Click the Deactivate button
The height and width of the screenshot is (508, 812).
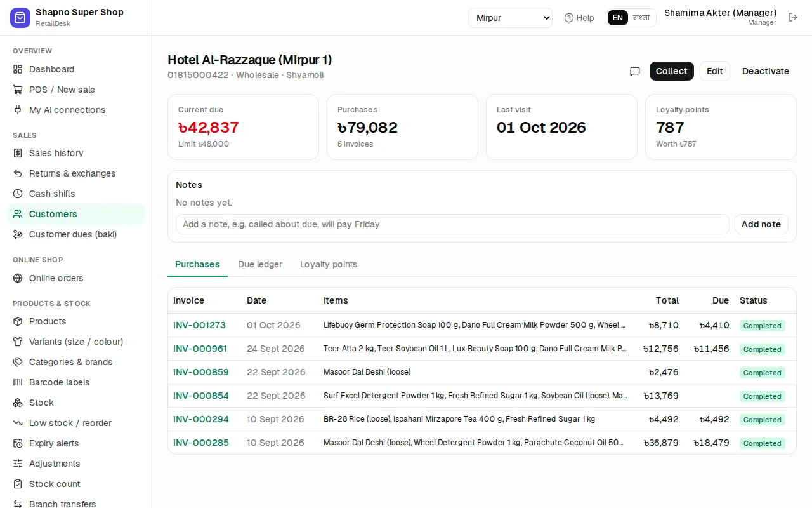766,71
